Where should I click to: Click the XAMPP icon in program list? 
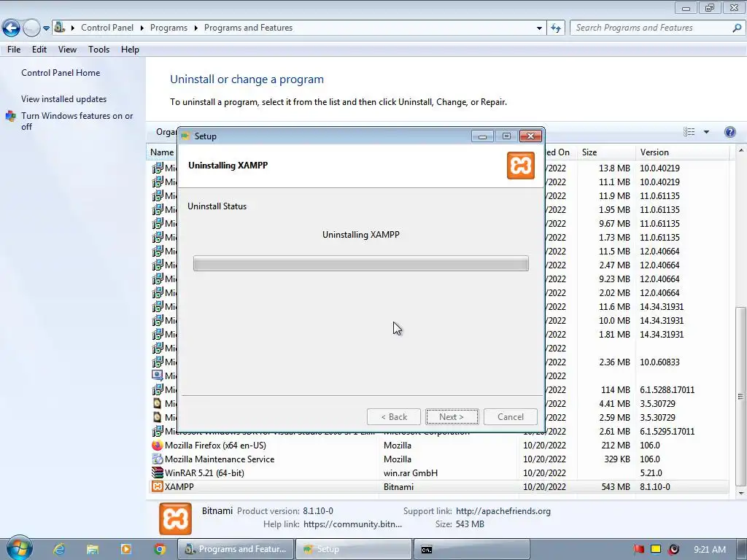point(157,486)
